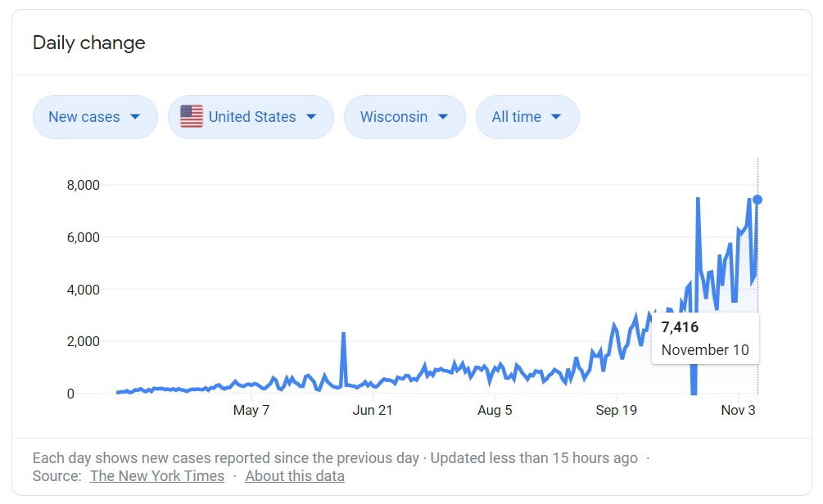Click the Daily change heading
Screen dimensions: 823x504
tap(89, 43)
